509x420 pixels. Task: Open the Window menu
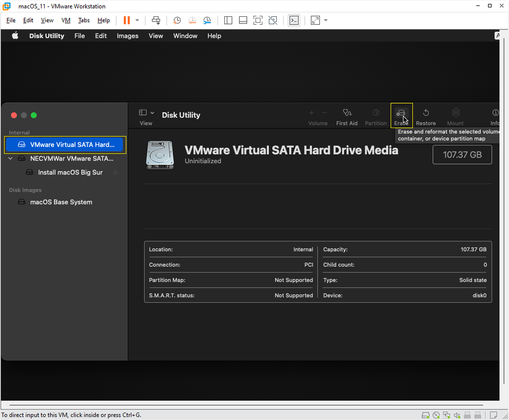tap(185, 36)
